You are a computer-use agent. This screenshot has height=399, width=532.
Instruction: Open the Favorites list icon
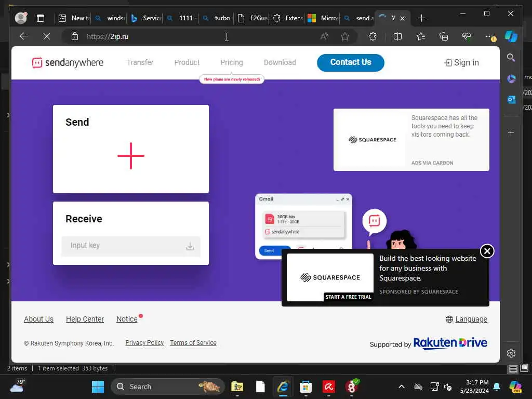pos(421,36)
